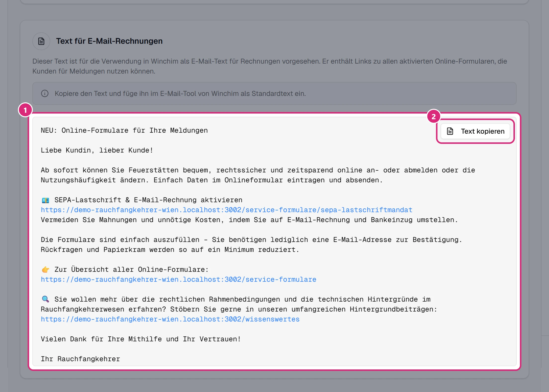Viewport: 549px width, 392px height.
Task: Open the sepa-lastschriftmandat link
Action: pos(227,210)
